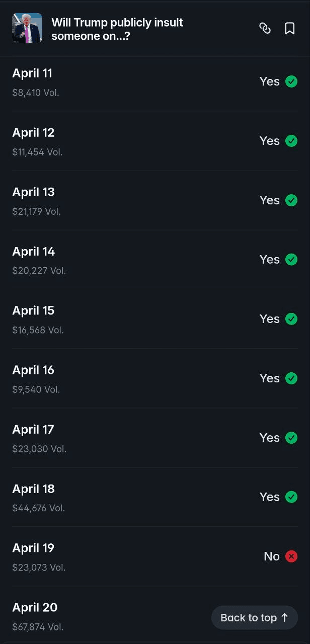Click the red X icon for April 19
The height and width of the screenshot is (644, 310).
pyautogui.click(x=291, y=556)
